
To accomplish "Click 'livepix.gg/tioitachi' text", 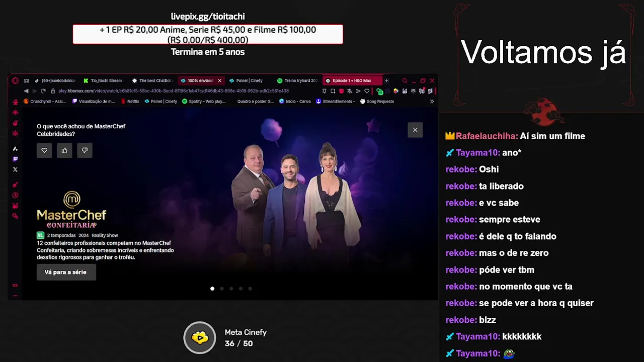I will pyautogui.click(x=208, y=16).
